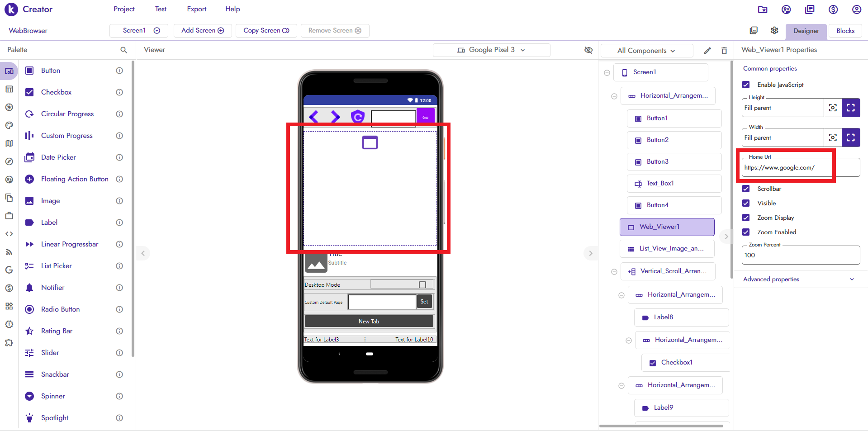The image size is (868, 431).
Task: Select the Extensions puzzle-piece palette category
Action: pos(9,343)
